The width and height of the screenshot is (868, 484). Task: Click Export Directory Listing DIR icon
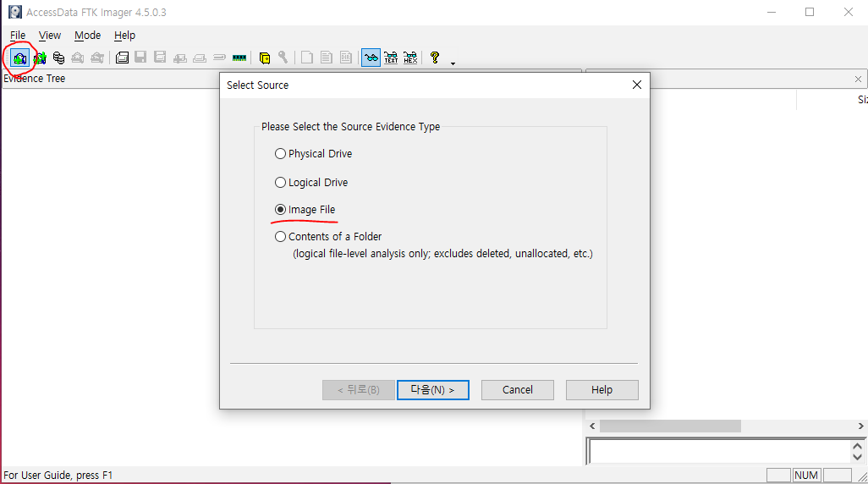click(x=346, y=57)
